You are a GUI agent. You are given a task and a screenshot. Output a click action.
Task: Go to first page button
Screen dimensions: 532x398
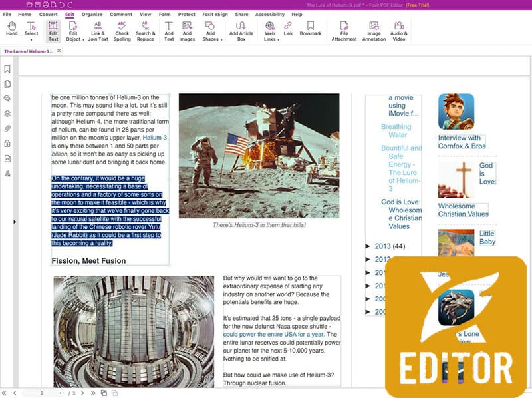5,393
